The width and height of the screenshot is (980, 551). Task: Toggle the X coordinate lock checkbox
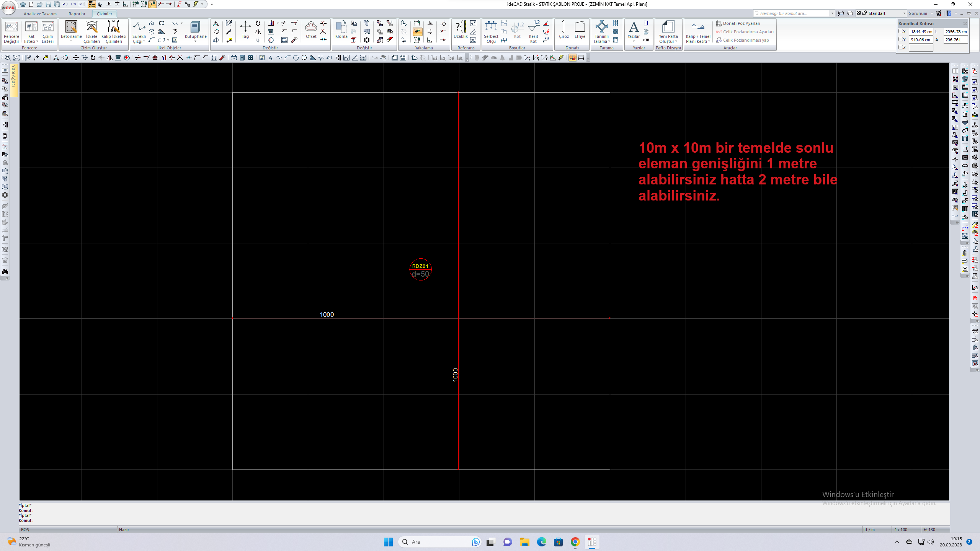pos(901,31)
